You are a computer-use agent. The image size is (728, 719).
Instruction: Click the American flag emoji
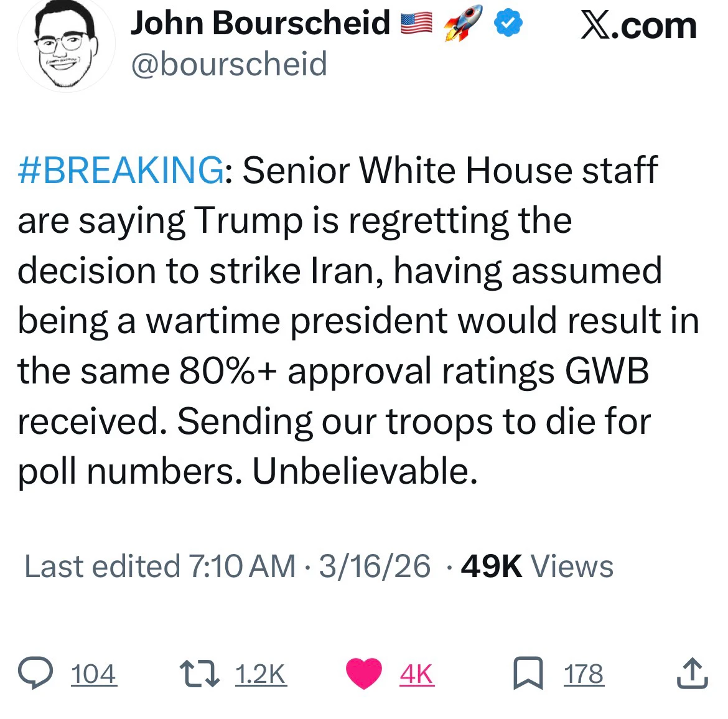pyautogui.click(x=416, y=24)
